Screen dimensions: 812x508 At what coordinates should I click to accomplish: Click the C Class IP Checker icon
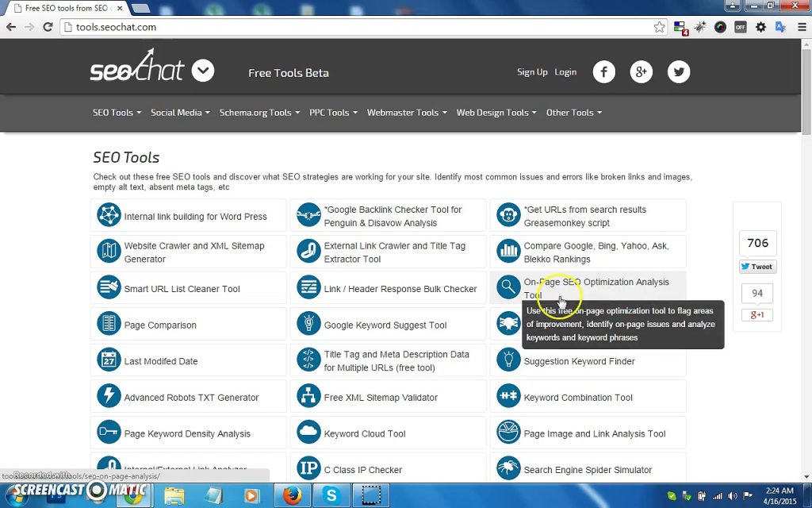pos(308,469)
